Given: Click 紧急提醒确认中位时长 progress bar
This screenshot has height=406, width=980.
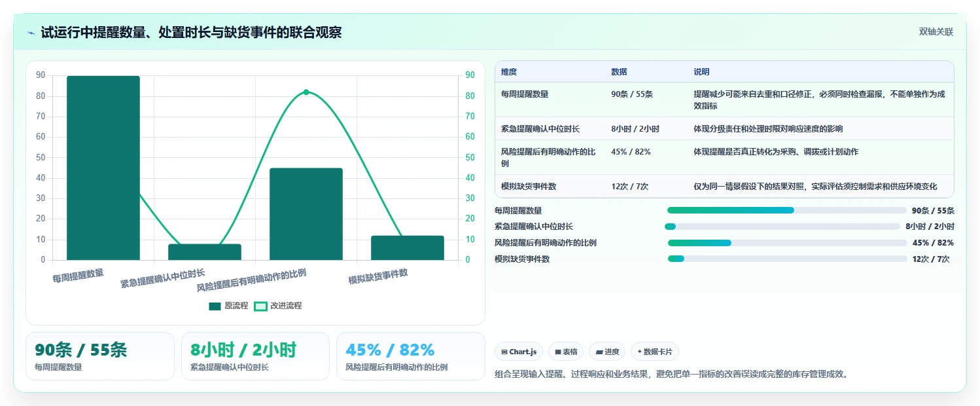Looking at the screenshot, I should pos(782,227).
